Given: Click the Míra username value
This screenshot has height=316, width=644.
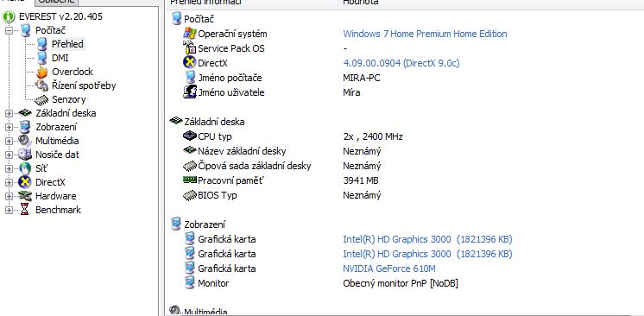Looking at the screenshot, I should [x=351, y=92].
